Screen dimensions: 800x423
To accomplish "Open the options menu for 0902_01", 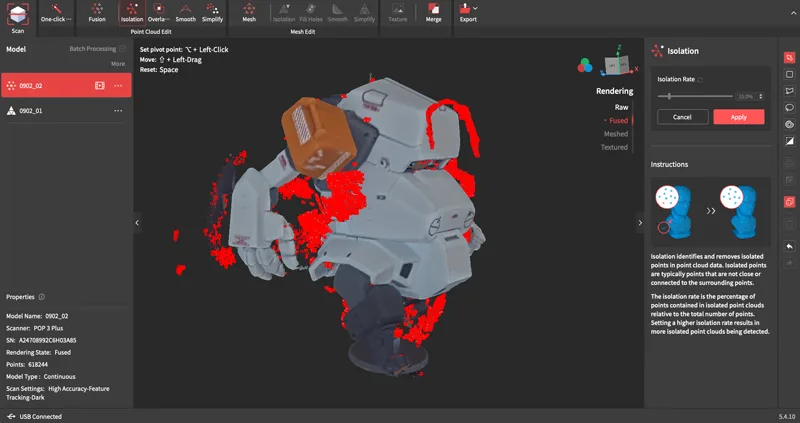I will (118, 111).
